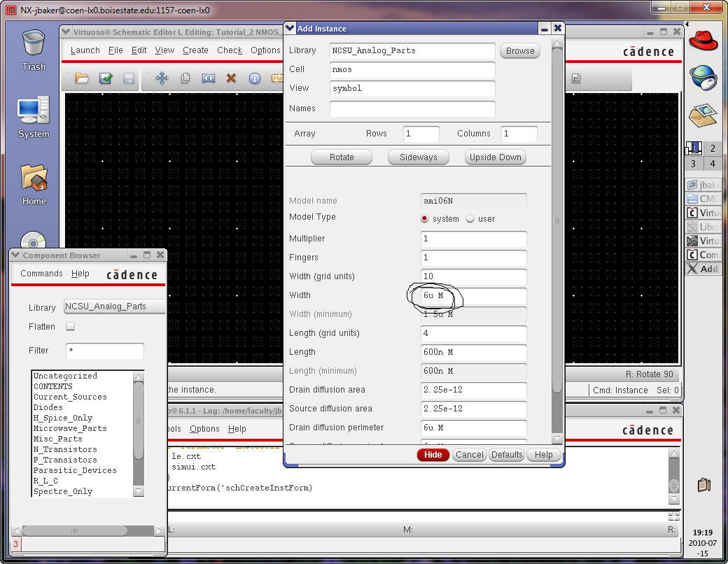Click the Delete red X toolbar icon
The width and height of the screenshot is (728, 564).
(x=231, y=78)
